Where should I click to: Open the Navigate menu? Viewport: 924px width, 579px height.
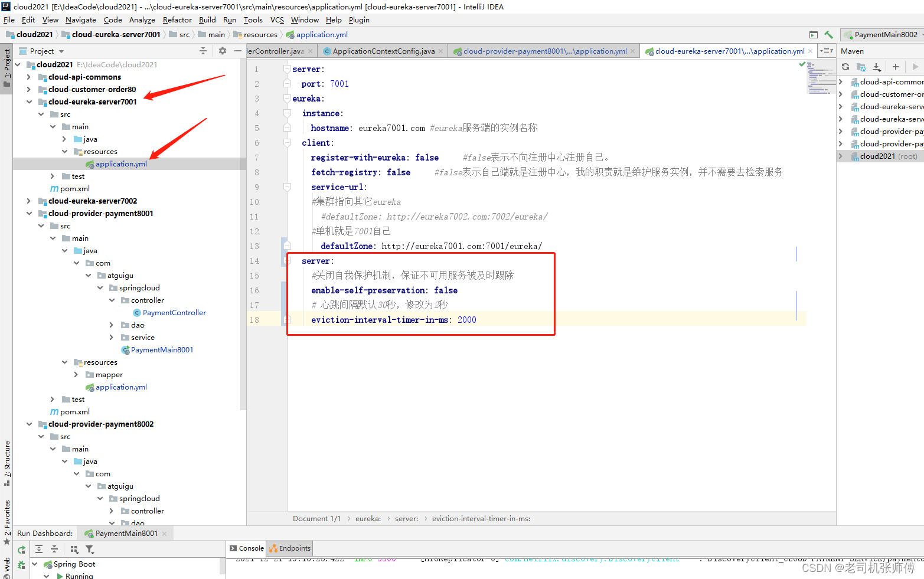80,20
